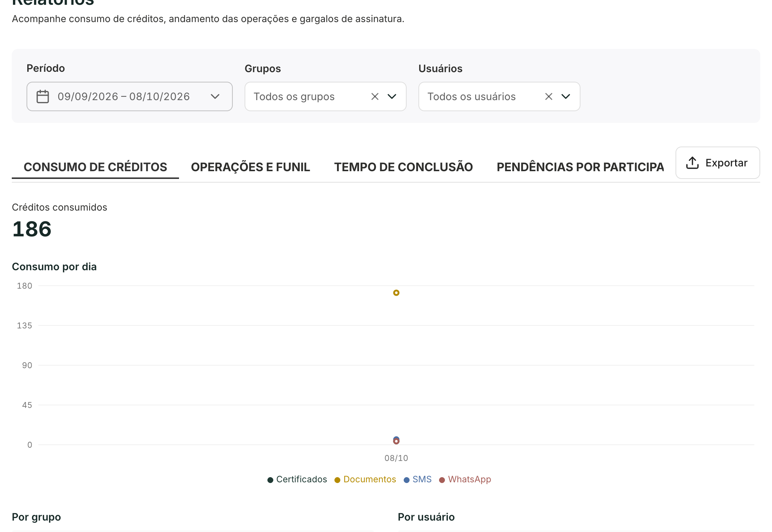Open the Período date range dropdown arrow
Image resolution: width=772 pixels, height=532 pixels.
point(215,96)
